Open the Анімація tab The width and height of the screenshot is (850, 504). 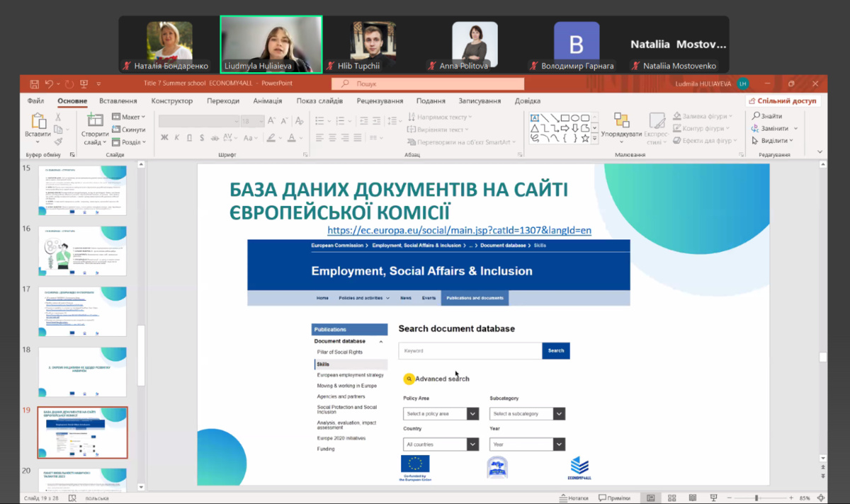(268, 101)
